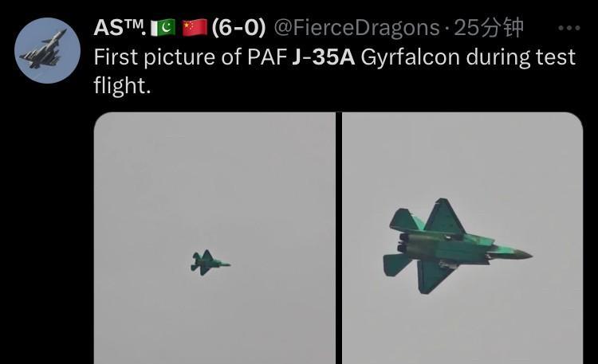The image size is (598, 364).
Task: Click the (6-0) text in display name
Action: (238, 28)
